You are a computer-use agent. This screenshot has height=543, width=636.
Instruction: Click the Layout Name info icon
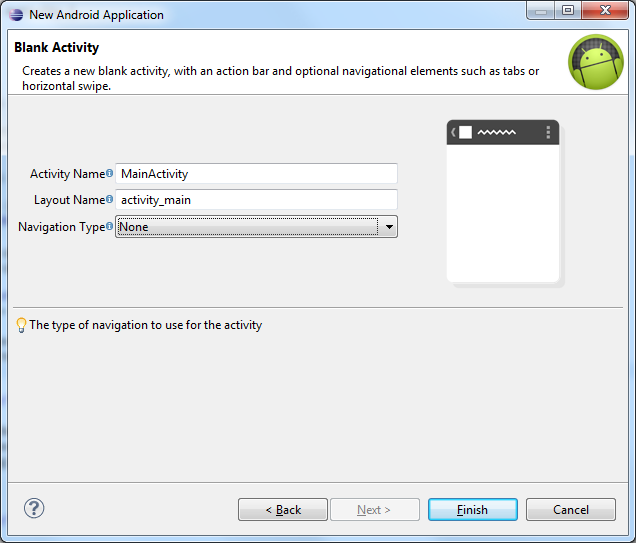pyautogui.click(x=110, y=199)
